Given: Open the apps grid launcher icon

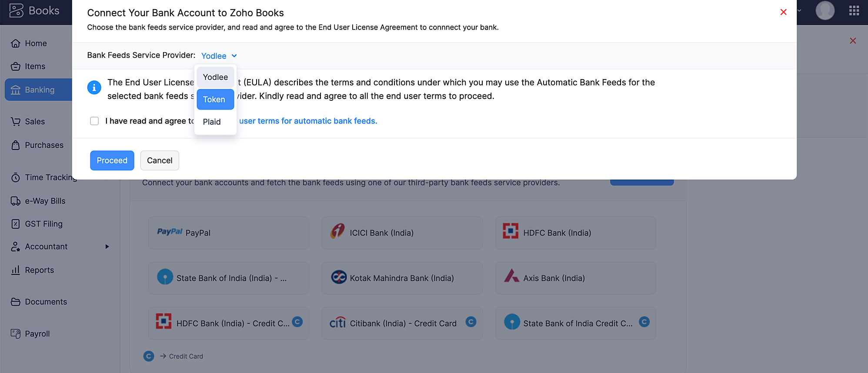Looking at the screenshot, I should click(x=854, y=10).
